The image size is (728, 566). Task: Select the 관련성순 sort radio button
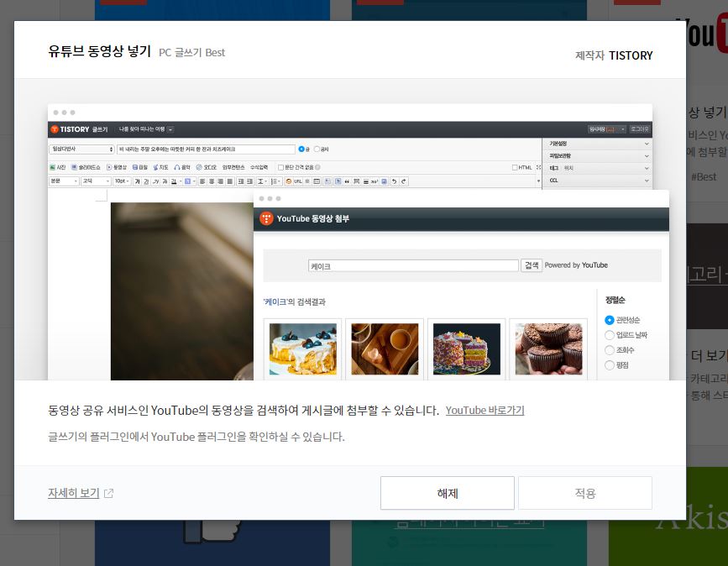click(x=610, y=320)
